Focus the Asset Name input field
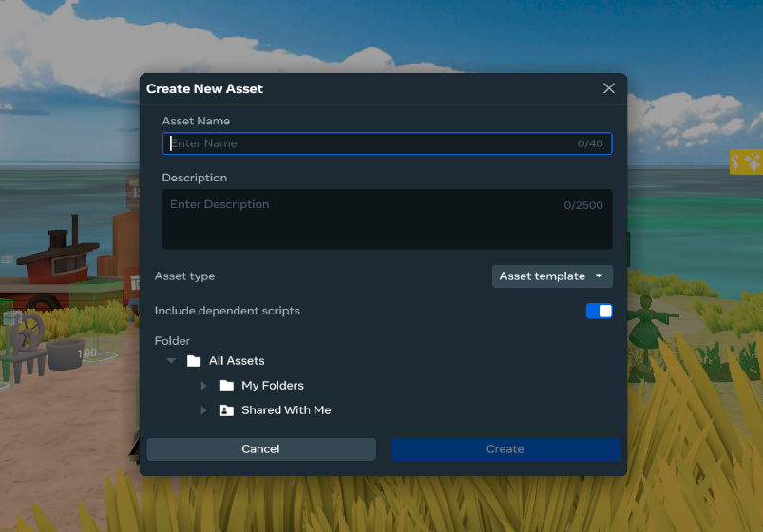The image size is (763, 532). point(371,143)
